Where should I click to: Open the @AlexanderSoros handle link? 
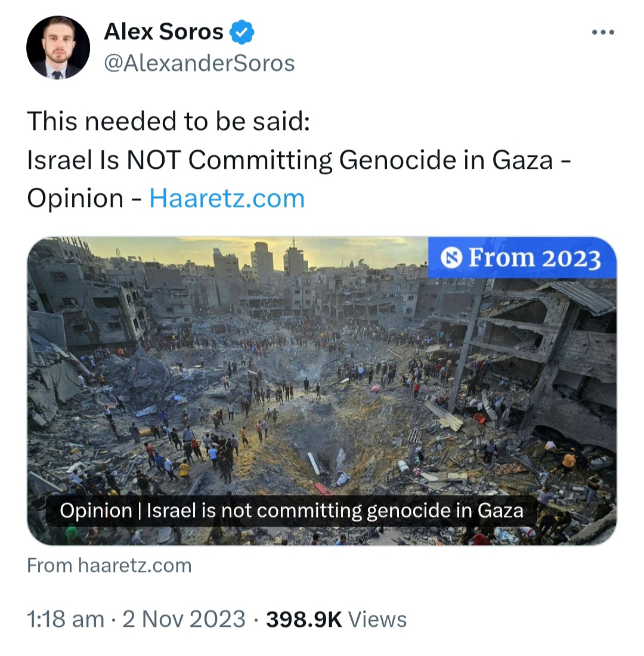[199, 63]
